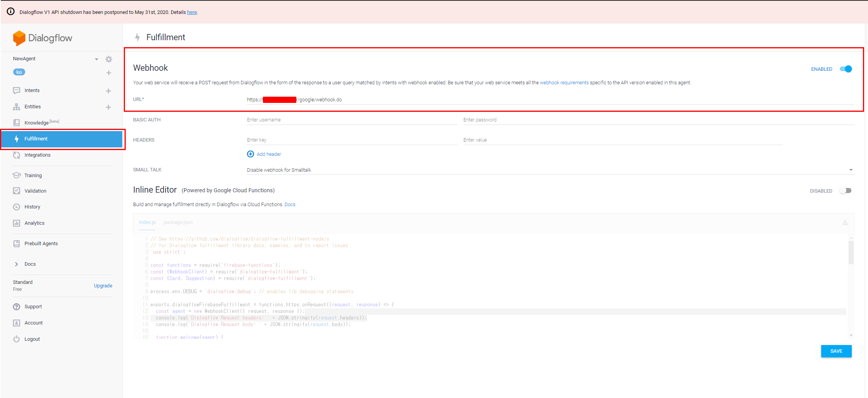This screenshot has width=868, height=398.
Task: Click the Add header link text
Action: (269, 154)
